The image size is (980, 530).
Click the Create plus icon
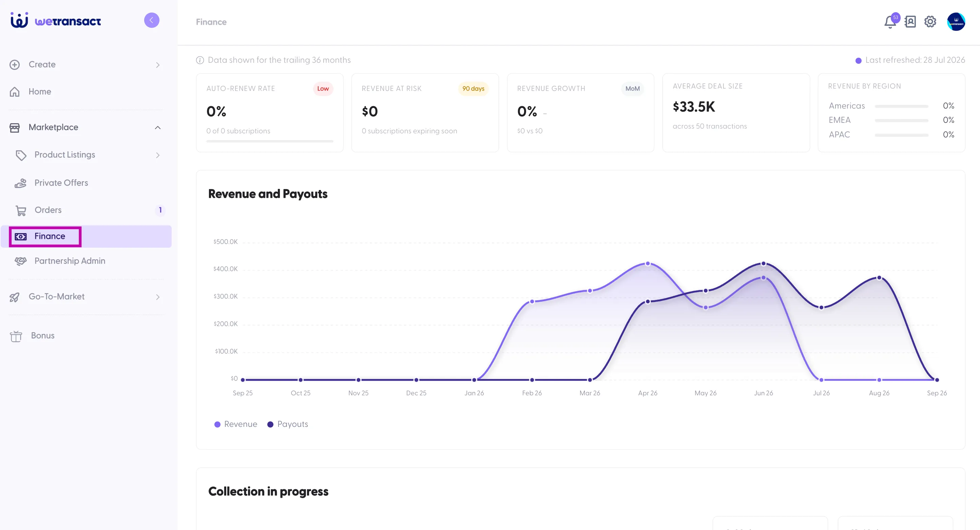tap(15, 65)
